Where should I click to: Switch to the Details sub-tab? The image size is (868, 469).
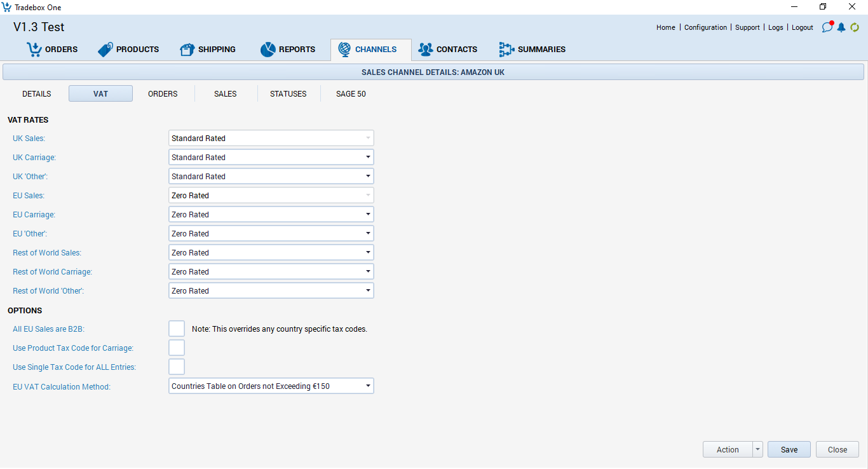[37, 93]
